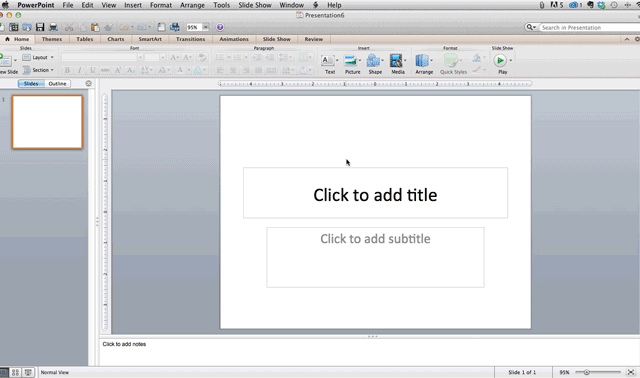
Task: Toggle Bold formatting
Action: pyautogui.click(x=67, y=70)
